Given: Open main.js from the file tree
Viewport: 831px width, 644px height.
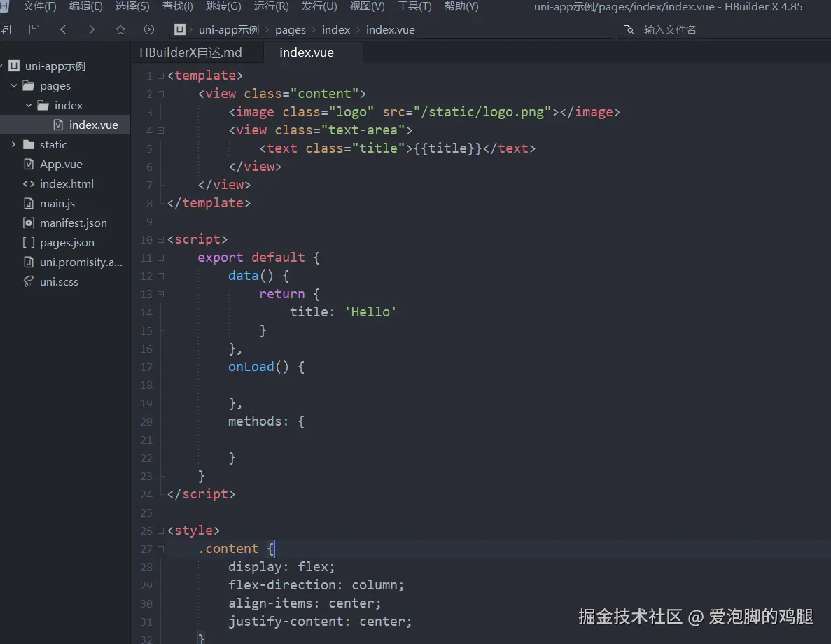Looking at the screenshot, I should (x=57, y=204).
